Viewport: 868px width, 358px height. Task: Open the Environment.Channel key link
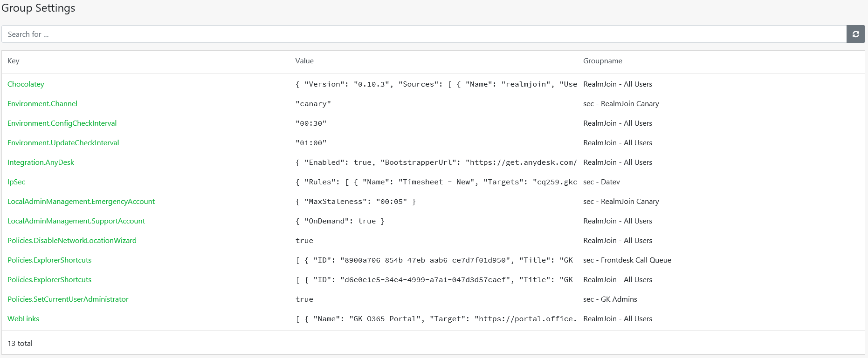point(42,104)
